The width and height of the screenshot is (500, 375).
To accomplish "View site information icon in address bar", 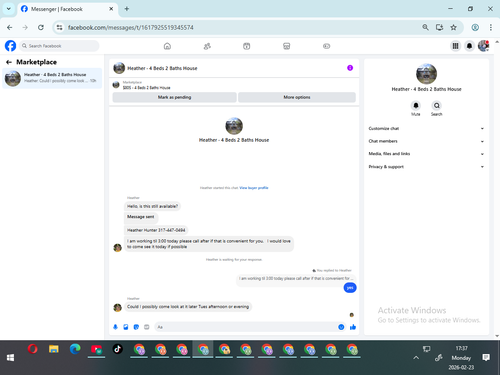I will tap(59, 27).
